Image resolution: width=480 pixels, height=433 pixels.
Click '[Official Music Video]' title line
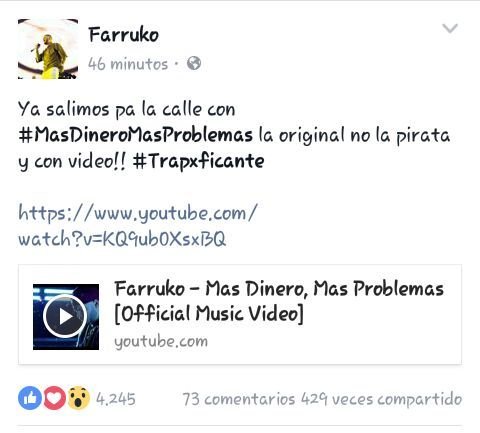[209, 314]
